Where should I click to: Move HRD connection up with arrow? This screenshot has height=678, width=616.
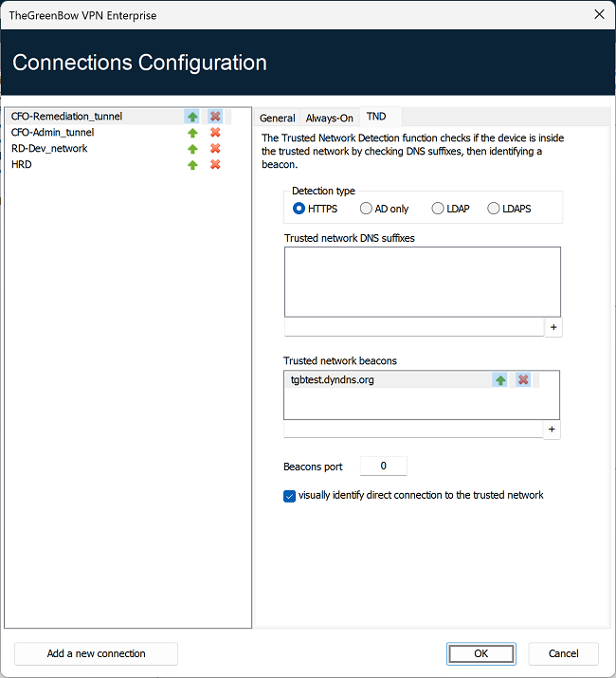click(x=192, y=165)
